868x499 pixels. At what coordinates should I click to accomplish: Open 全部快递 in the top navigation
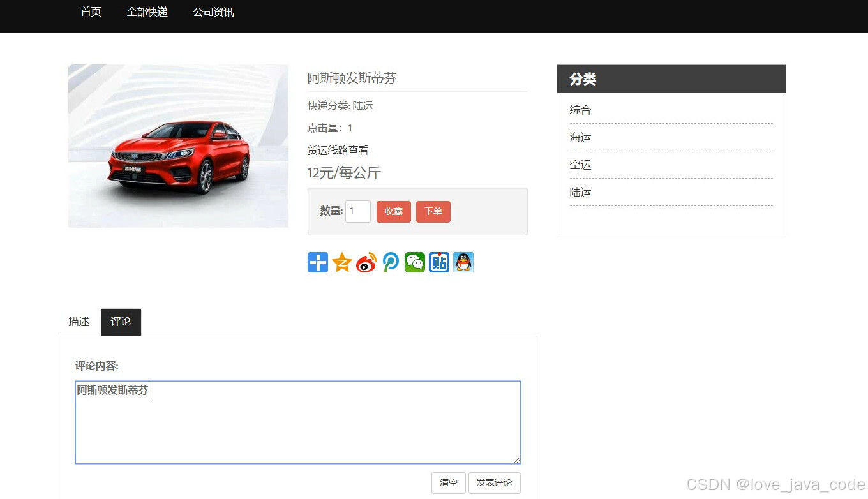click(147, 12)
